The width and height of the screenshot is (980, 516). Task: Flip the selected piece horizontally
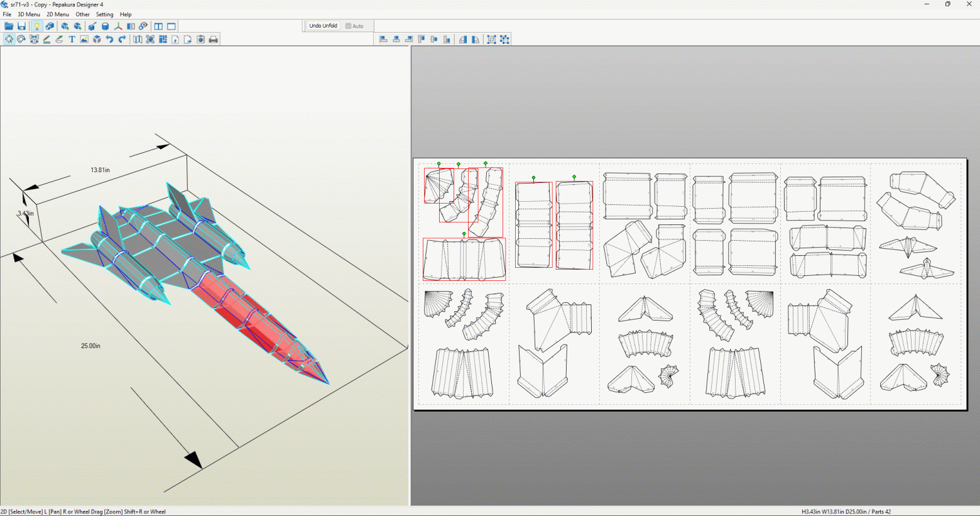click(463, 39)
